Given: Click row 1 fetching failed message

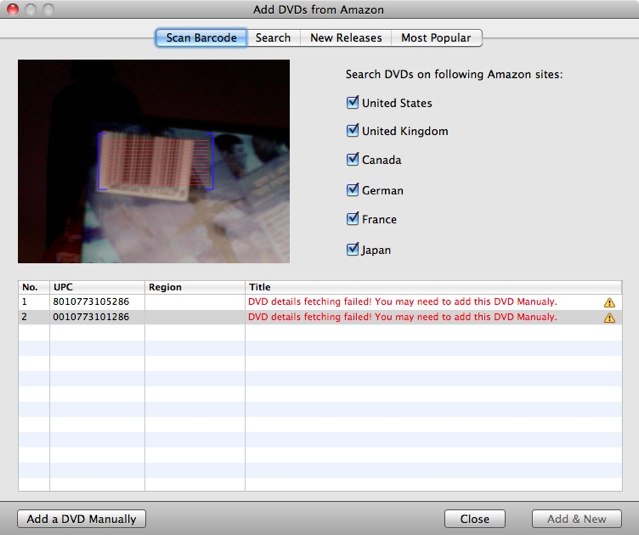Looking at the screenshot, I should pos(402,302).
